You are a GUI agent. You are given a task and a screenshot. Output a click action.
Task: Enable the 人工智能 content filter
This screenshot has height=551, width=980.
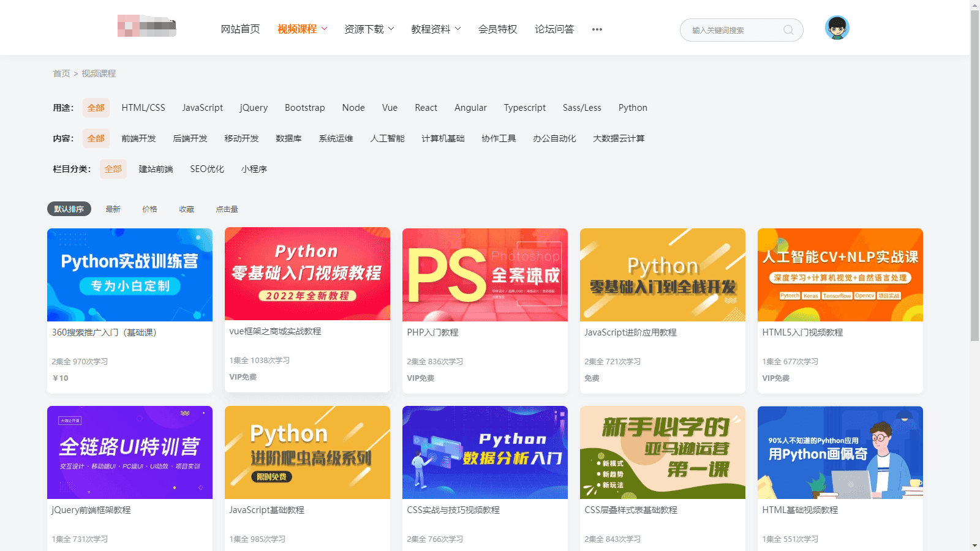(x=387, y=138)
